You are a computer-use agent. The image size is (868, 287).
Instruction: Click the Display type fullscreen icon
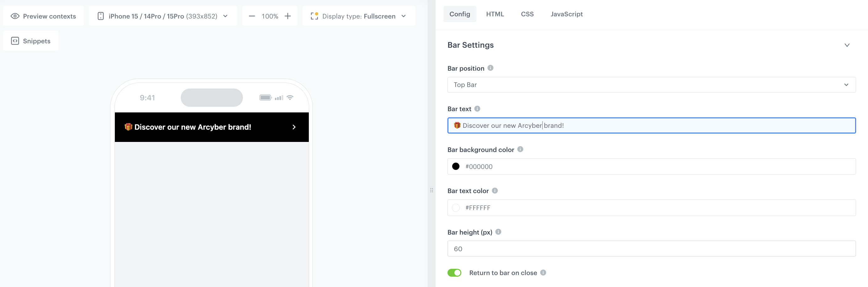(314, 16)
